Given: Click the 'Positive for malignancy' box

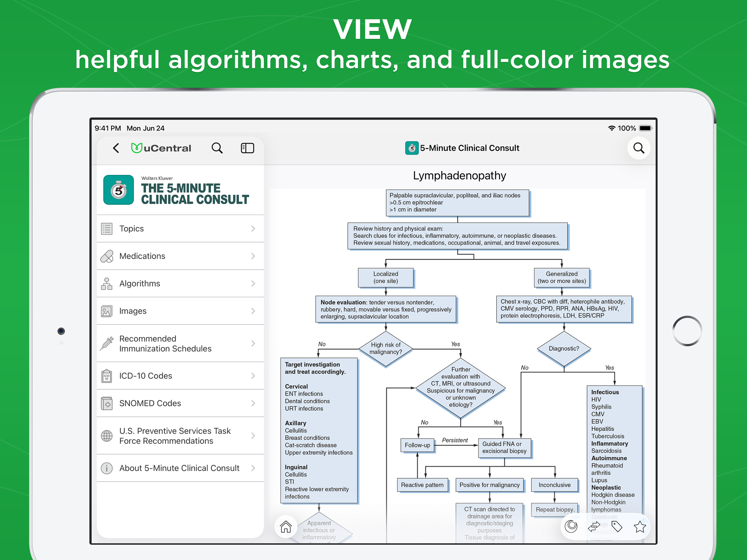Looking at the screenshot, I should [490, 485].
